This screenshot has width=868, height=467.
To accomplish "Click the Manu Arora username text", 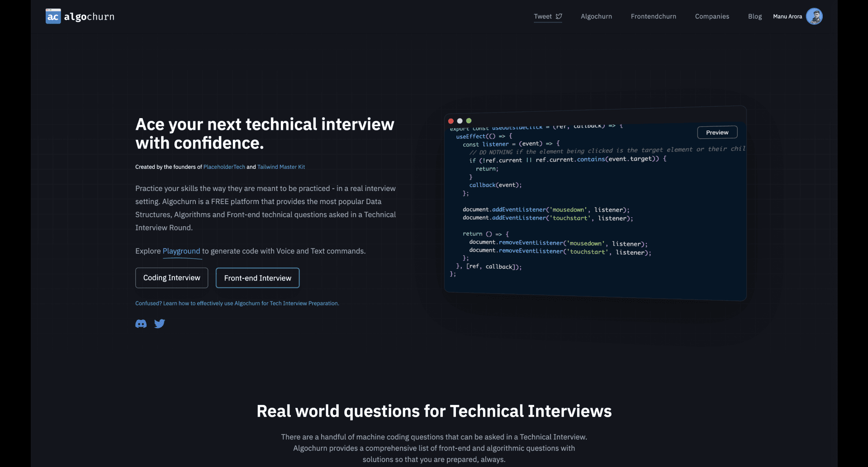I will pos(787,16).
